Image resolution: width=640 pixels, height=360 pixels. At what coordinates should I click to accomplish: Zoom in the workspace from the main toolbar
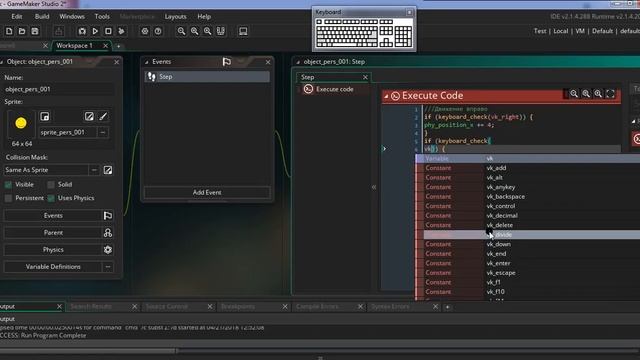(x=207, y=31)
